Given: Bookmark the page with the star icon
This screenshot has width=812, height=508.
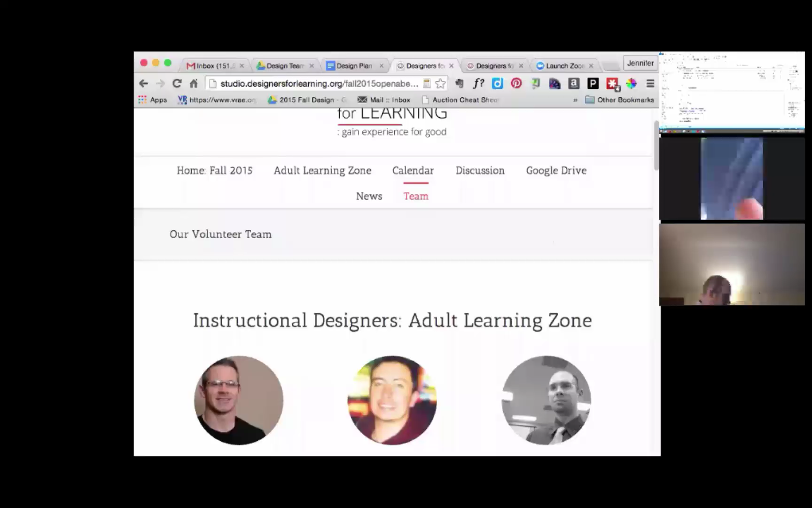Looking at the screenshot, I should coord(440,84).
